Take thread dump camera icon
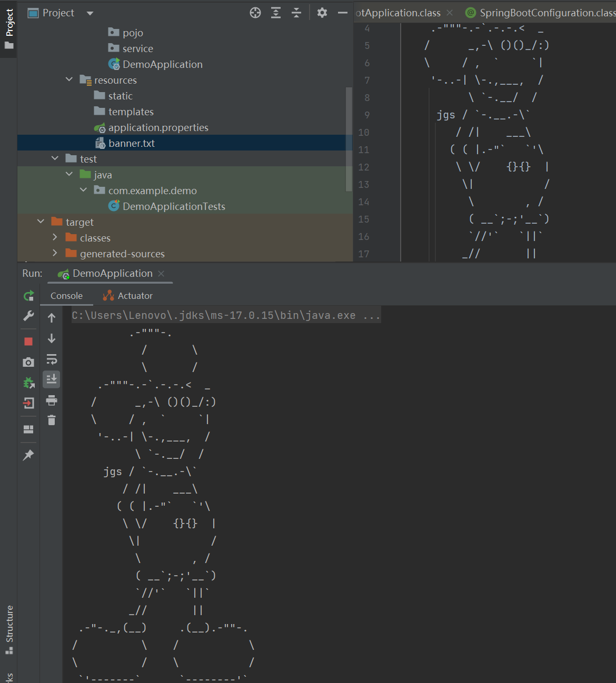The width and height of the screenshot is (616, 683). (x=28, y=362)
